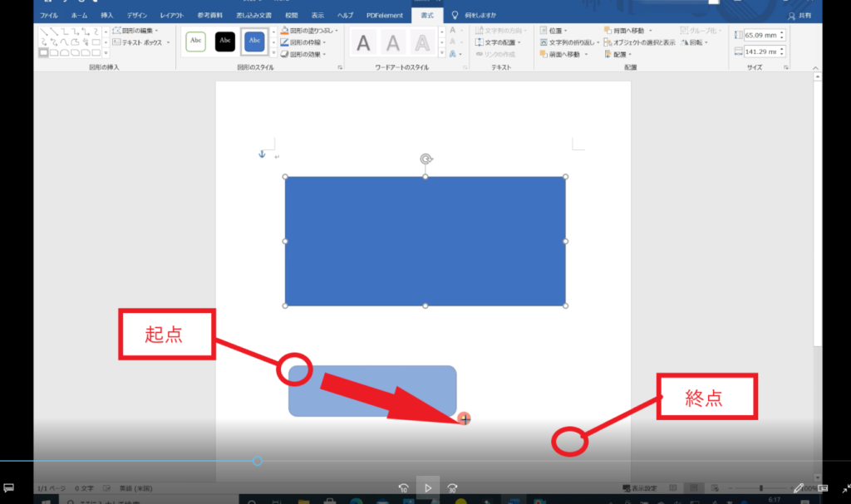Choose the white outlined Abc shape style

pyautogui.click(x=195, y=41)
